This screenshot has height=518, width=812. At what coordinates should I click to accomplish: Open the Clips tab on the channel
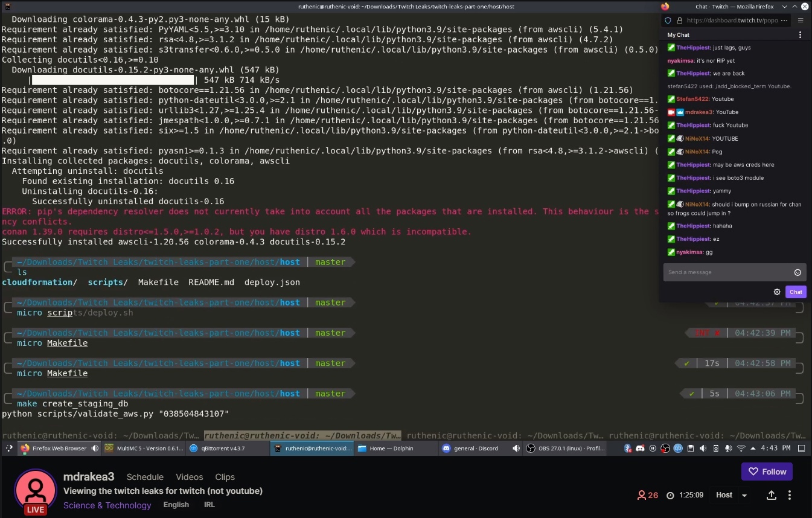click(x=225, y=477)
